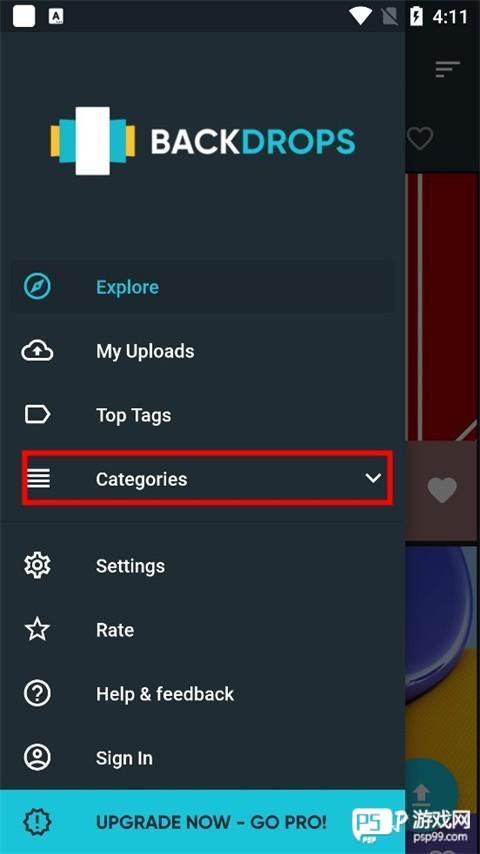Screen dimensions: 480x854
Task: Tap the Sign In profile icon
Action: point(37,758)
